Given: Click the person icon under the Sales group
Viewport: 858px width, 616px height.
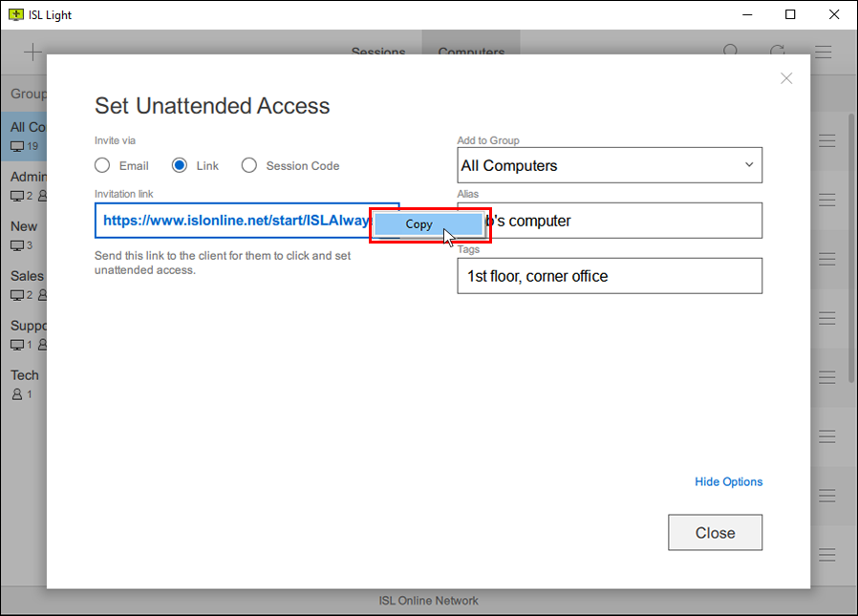Looking at the screenshot, I should [40, 295].
